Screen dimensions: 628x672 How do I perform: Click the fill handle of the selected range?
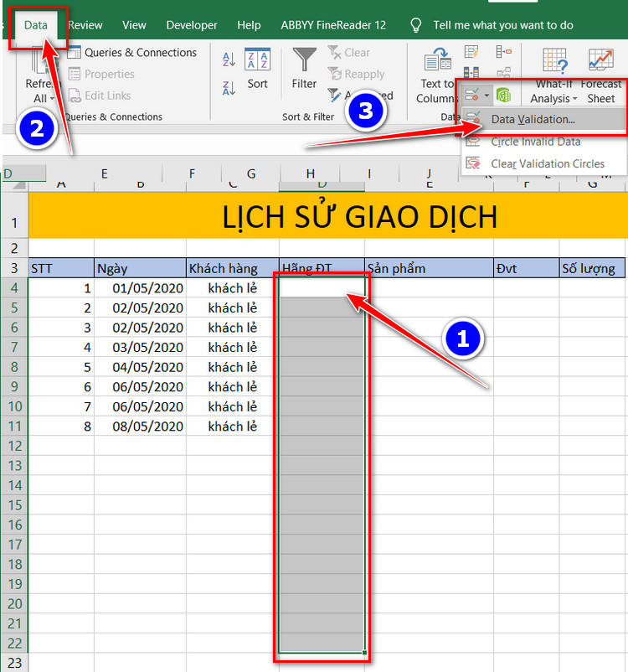tap(364, 653)
